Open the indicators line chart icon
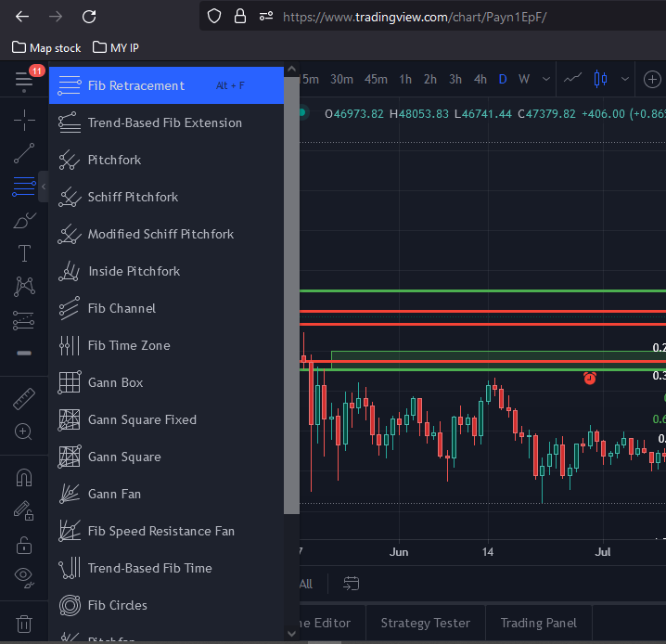The image size is (666, 644). coord(572,79)
